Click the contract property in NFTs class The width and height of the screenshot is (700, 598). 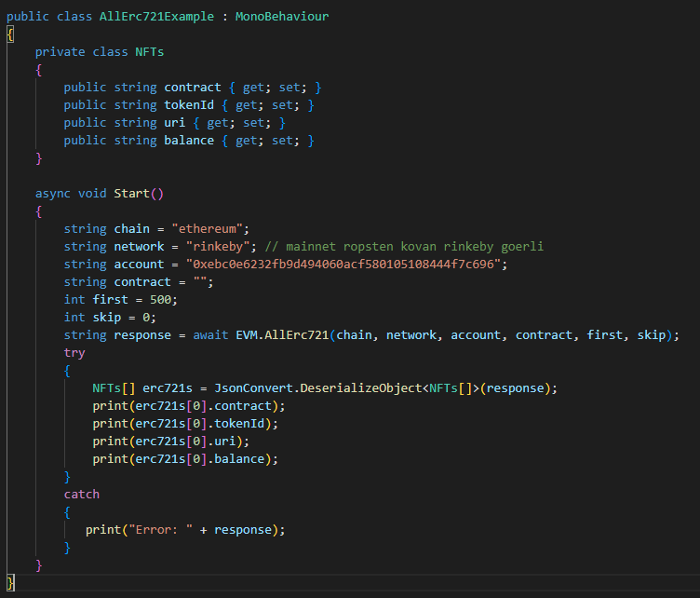click(193, 87)
